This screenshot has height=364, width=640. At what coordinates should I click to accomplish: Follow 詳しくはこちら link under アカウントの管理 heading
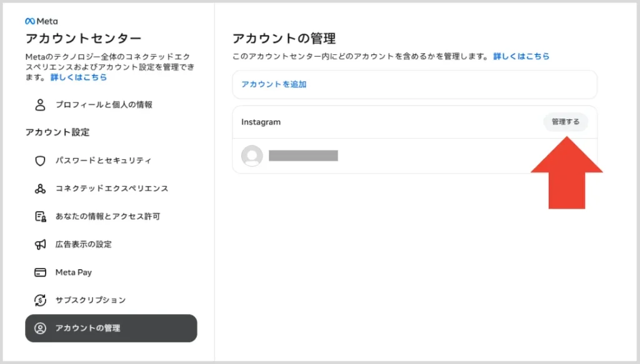521,56
